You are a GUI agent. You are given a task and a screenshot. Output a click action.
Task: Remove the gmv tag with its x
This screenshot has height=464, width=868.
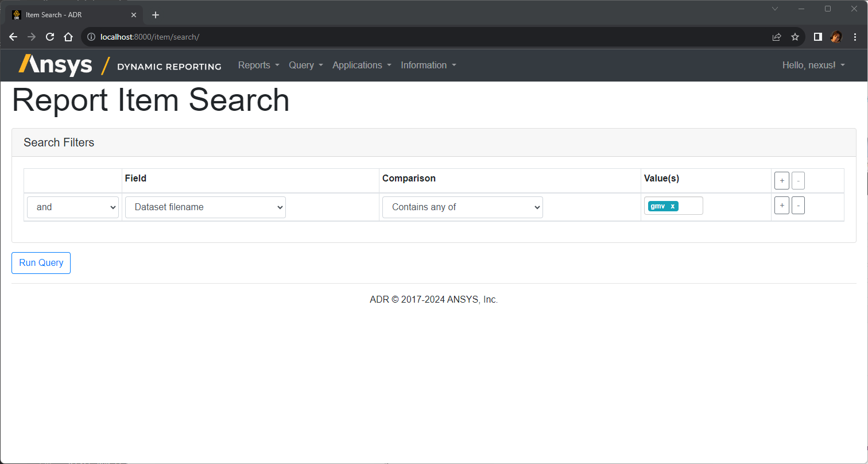coord(673,206)
